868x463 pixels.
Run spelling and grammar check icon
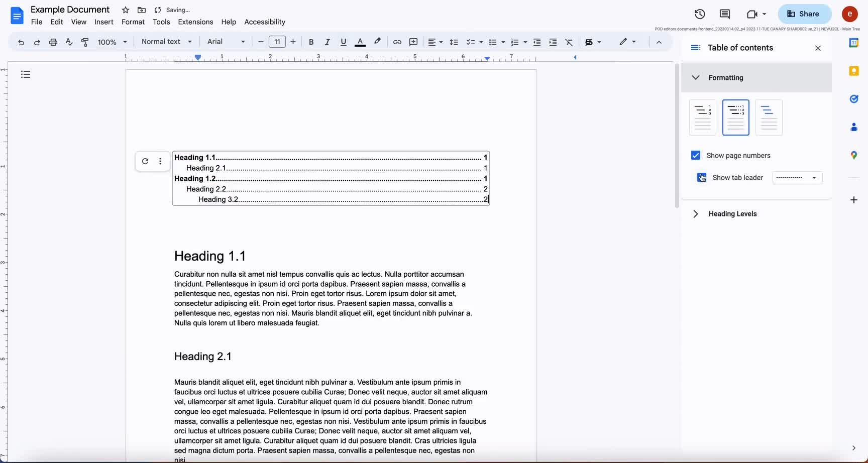(x=69, y=42)
